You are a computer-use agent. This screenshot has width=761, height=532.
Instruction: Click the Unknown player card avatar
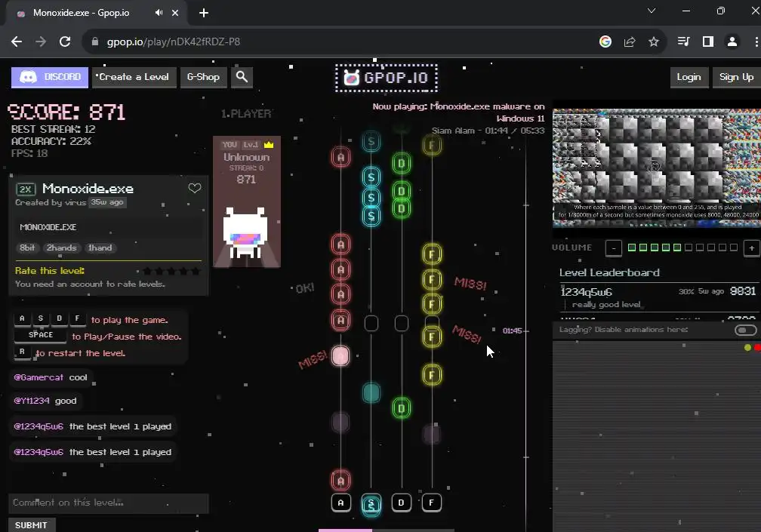[x=245, y=232]
